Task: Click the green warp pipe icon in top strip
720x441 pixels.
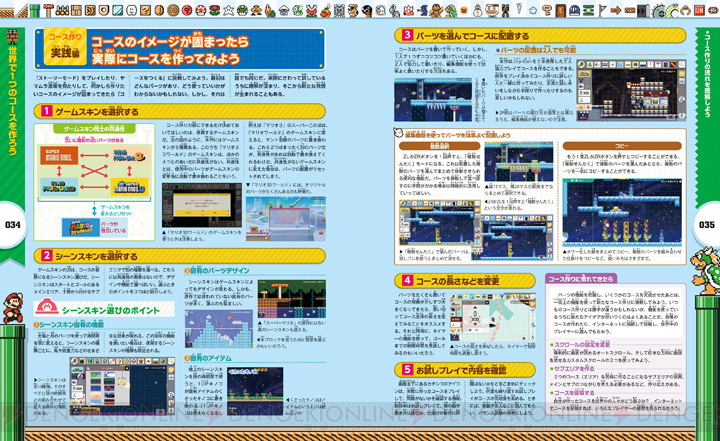Action: coord(35,10)
